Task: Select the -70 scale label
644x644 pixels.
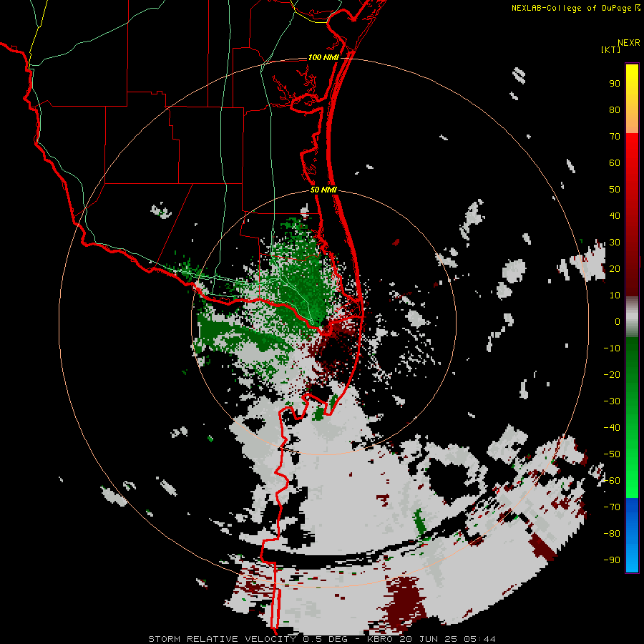Action: [612, 507]
